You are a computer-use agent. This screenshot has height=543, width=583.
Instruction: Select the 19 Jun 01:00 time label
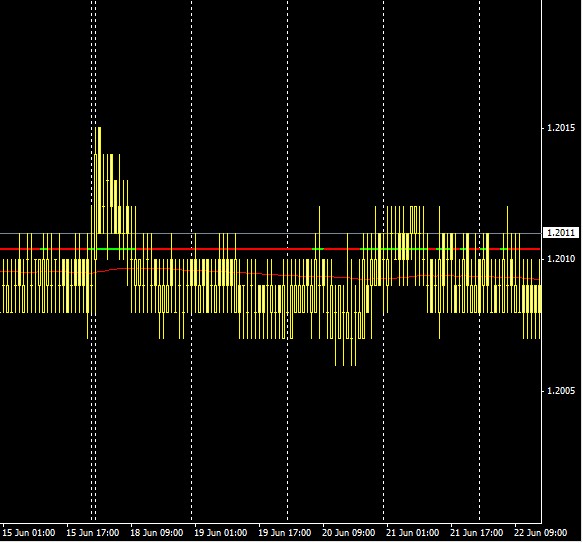click(220, 533)
